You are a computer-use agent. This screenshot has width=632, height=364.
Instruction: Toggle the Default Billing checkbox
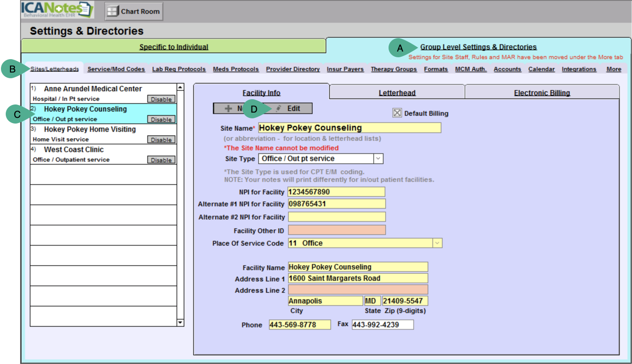(397, 113)
